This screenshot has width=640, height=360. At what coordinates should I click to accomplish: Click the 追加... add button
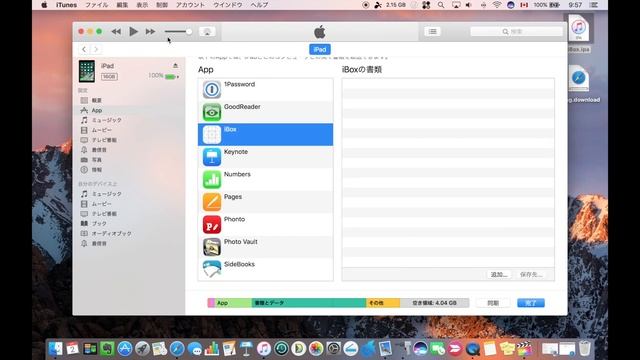(x=499, y=275)
